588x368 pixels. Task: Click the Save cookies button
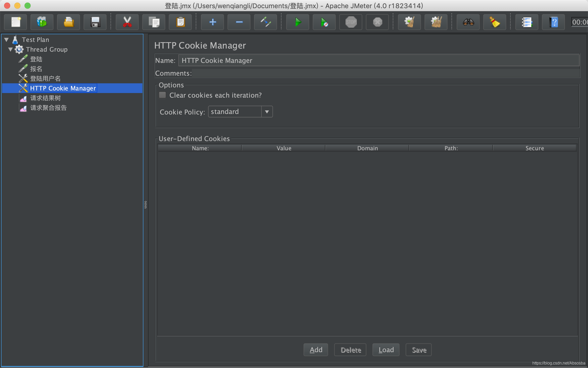point(419,350)
